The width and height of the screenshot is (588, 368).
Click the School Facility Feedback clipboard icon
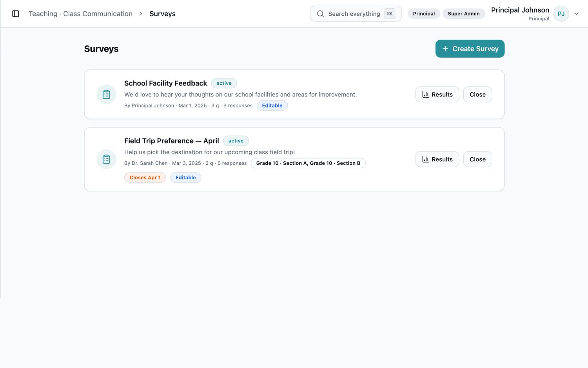click(106, 94)
